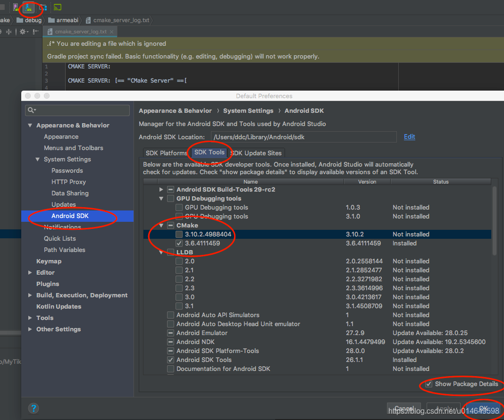Focus the preferences search field
Screen dimensions: 504x420
pyautogui.click(x=77, y=110)
